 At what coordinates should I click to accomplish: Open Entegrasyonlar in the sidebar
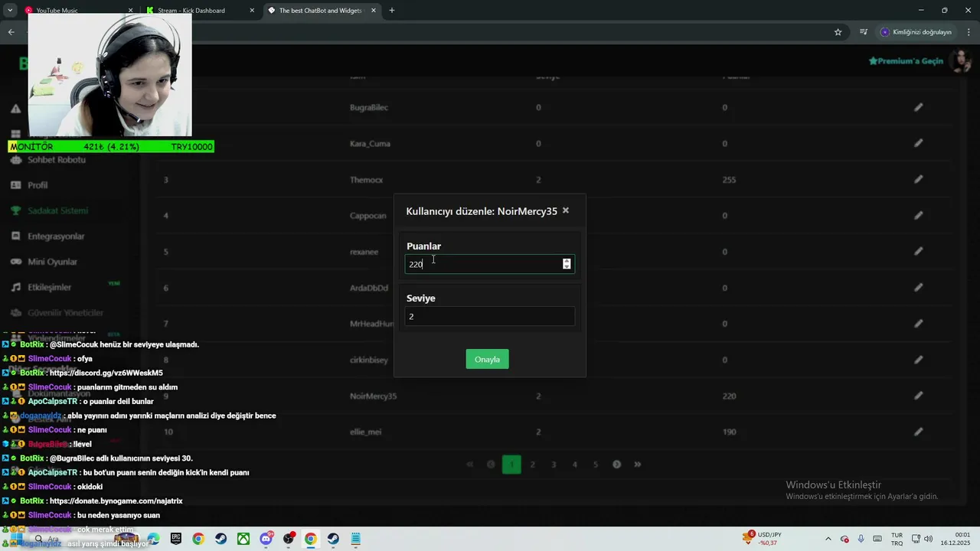pyautogui.click(x=56, y=236)
